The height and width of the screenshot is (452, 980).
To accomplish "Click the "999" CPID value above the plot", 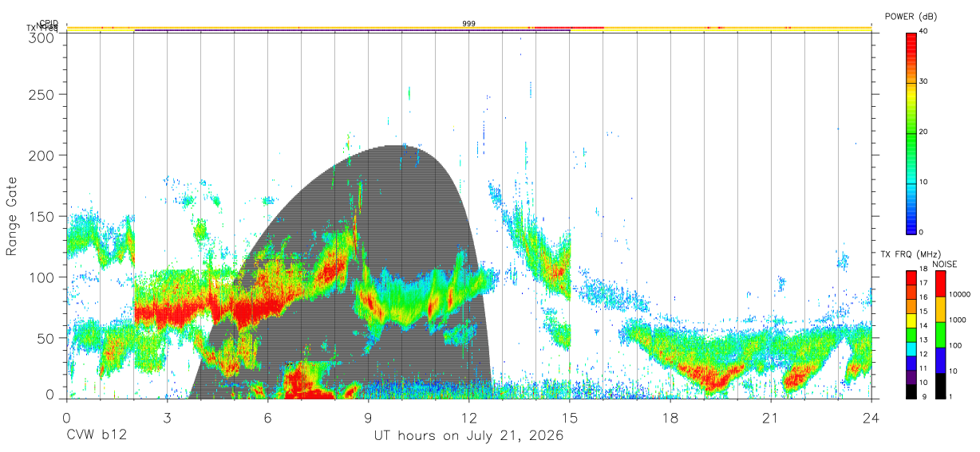I will [469, 24].
